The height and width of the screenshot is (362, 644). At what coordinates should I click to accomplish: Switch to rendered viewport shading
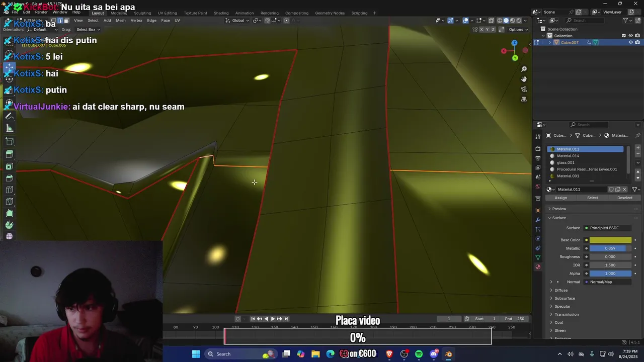click(519, 21)
